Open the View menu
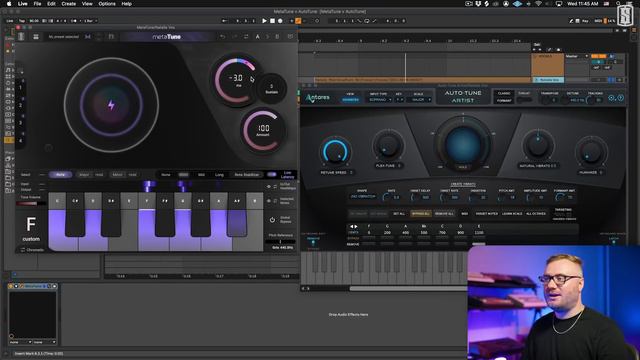640x360 pixels. [87, 4]
